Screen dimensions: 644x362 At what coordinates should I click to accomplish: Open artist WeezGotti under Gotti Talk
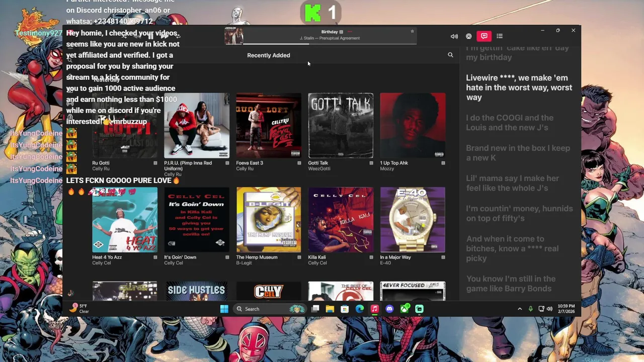(319, 169)
